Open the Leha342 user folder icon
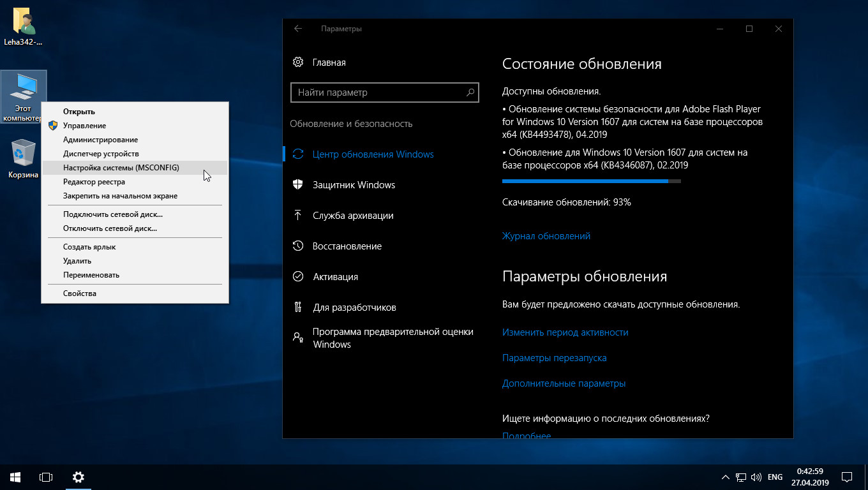This screenshot has width=868, height=490. coord(24,27)
